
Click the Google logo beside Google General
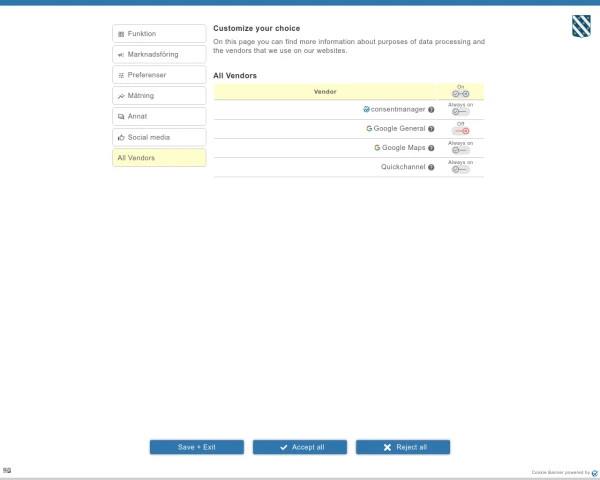[369, 129]
